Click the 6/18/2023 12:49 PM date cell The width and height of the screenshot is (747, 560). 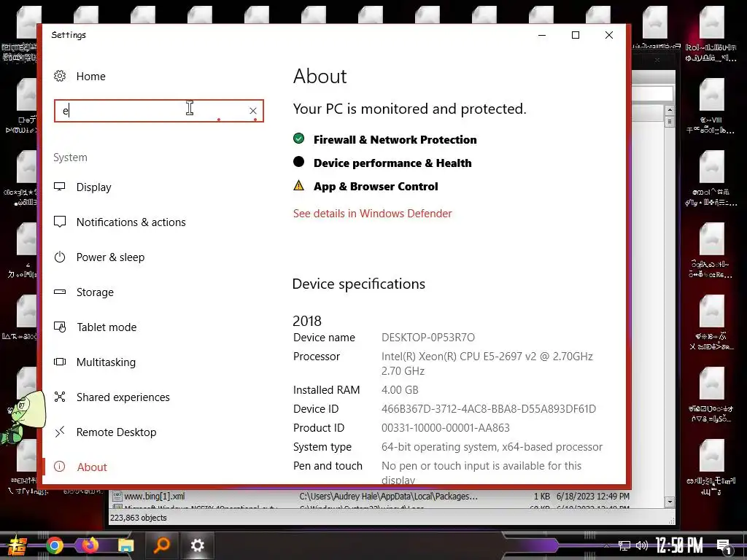point(592,496)
